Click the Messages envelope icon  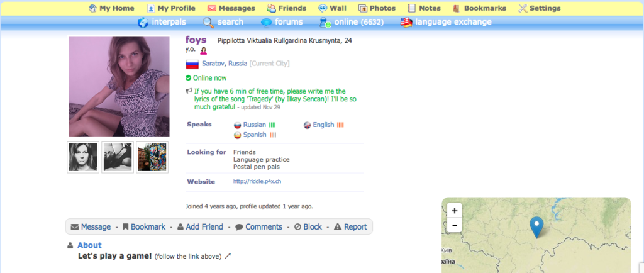click(212, 8)
